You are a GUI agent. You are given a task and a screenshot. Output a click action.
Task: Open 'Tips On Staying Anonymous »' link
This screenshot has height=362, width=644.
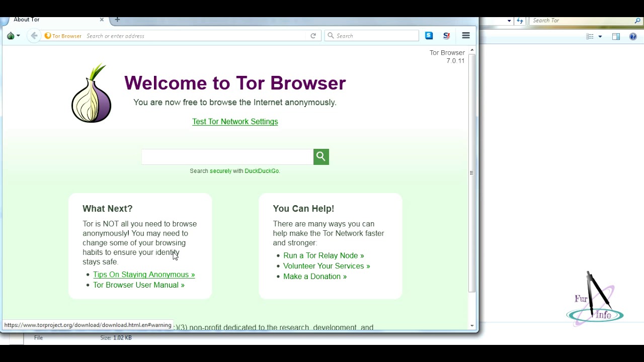144,275
